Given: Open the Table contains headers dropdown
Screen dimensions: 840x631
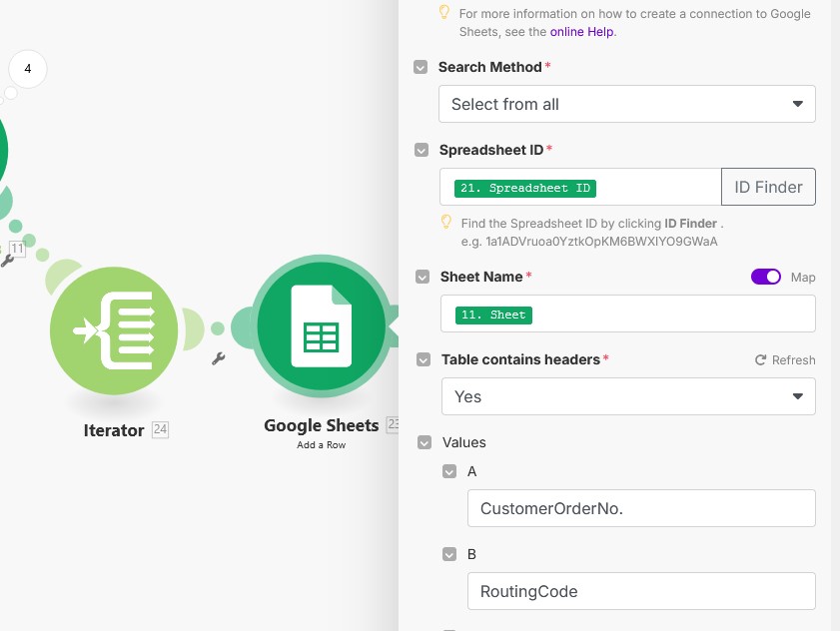Looking at the screenshot, I should pos(628,396).
